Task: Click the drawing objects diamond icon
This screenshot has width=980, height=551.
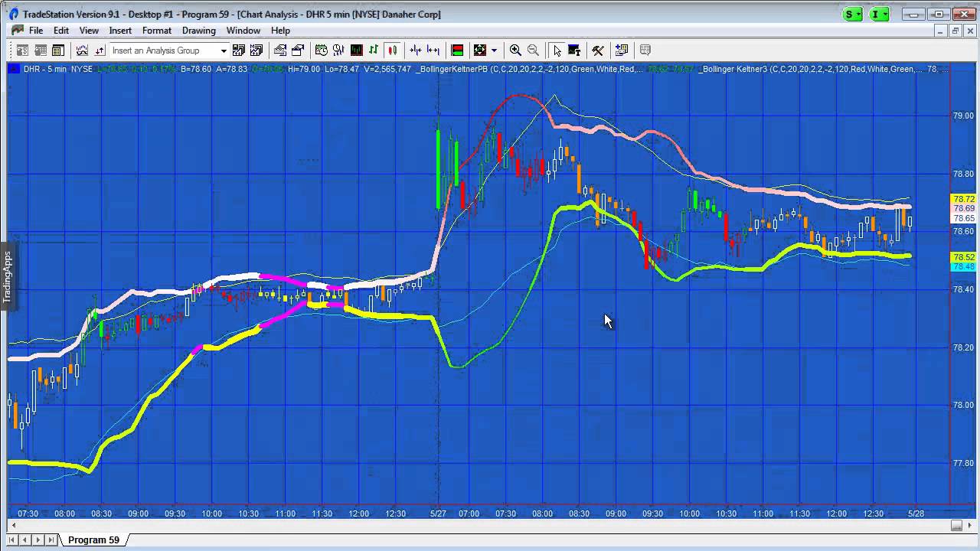Action: [x=480, y=51]
